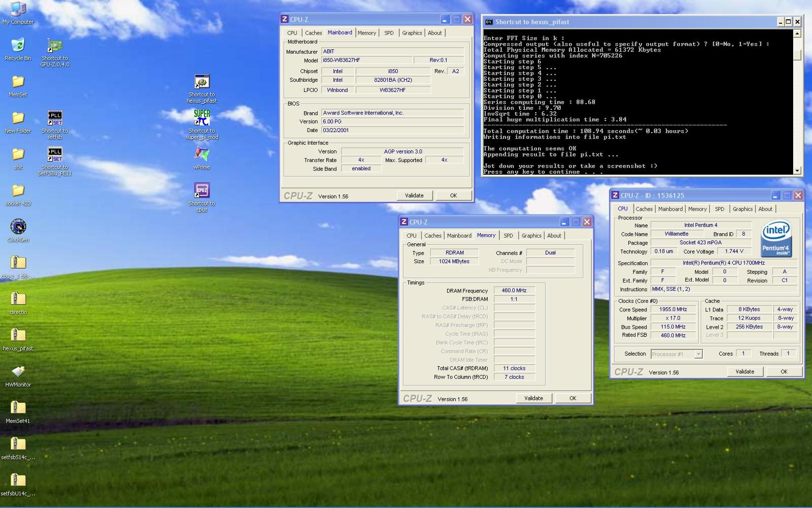The height and width of the screenshot is (508, 812).
Task: Open SPD tab in Mainboard window
Action: click(x=389, y=33)
